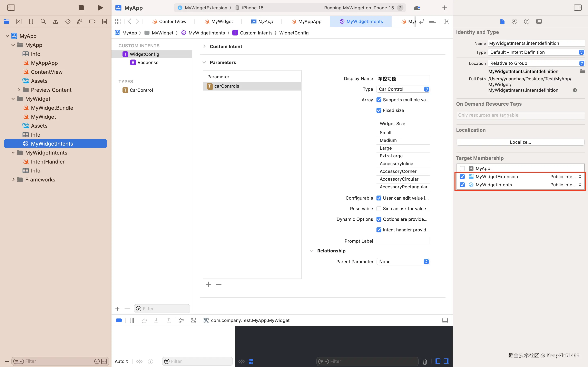
Task: Click the Run play button
Action: click(x=100, y=8)
